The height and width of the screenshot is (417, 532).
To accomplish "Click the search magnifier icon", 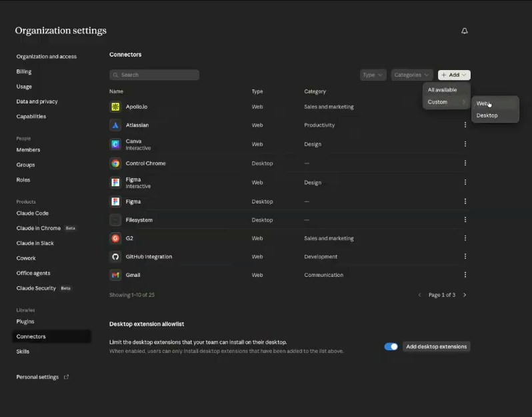I will (116, 75).
